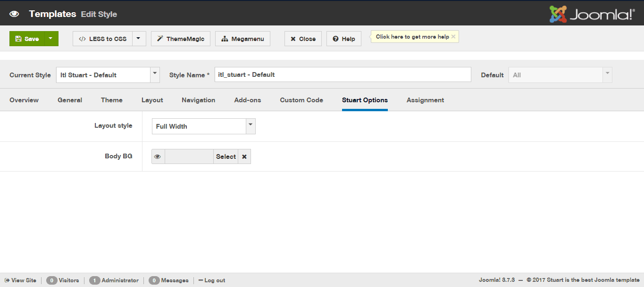
Task: Click Select for Body BG
Action: pyautogui.click(x=226, y=156)
